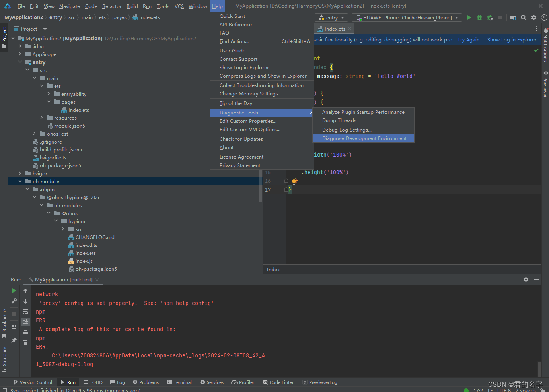Click the Try Again link in the banner
Screen dimensions: 549x392
tap(468, 40)
